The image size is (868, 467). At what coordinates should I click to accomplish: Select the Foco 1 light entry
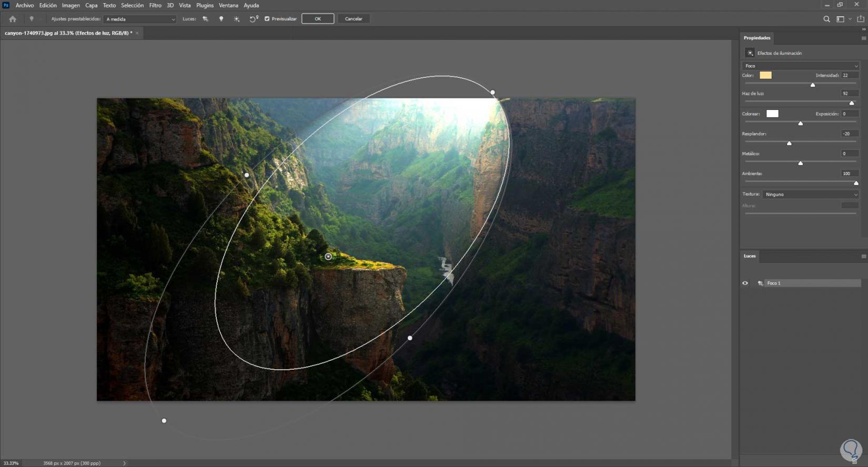coord(812,283)
